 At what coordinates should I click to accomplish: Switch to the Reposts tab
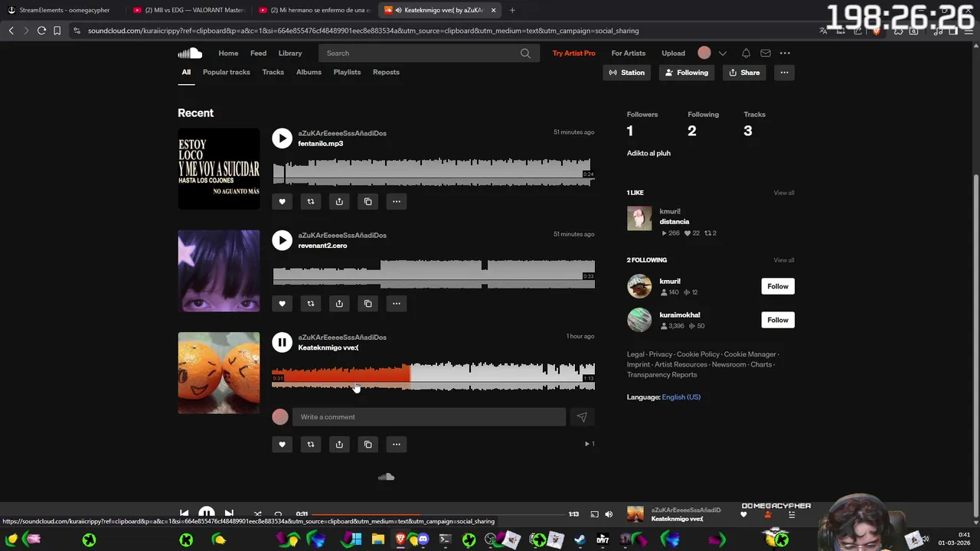pos(386,72)
